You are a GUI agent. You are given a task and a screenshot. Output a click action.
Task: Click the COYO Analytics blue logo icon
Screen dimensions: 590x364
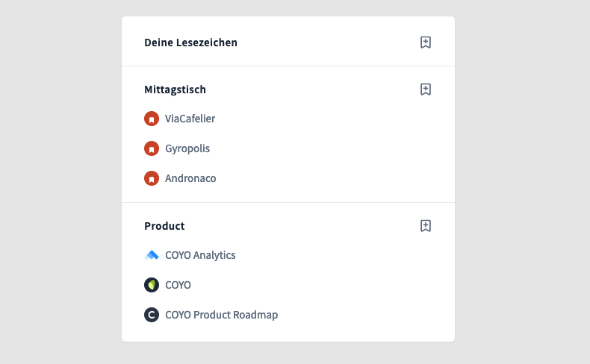[152, 255]
